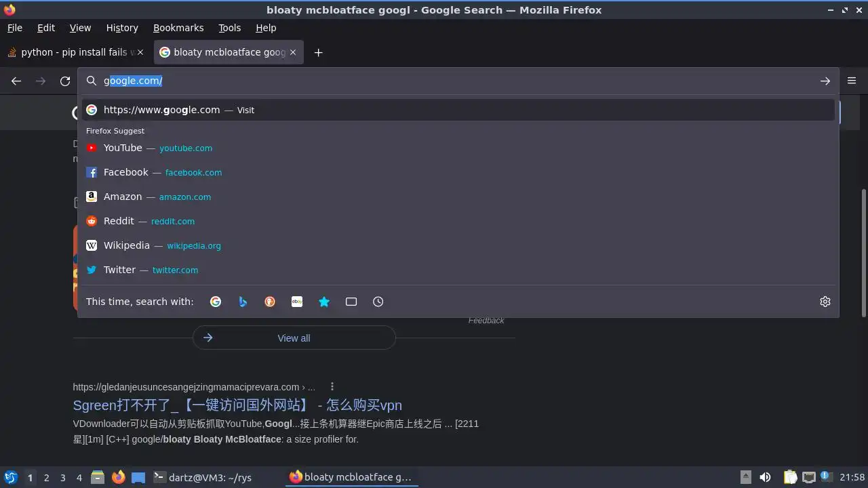This screenshot has height=488, width=868.
Task: Open a new browser tab
Action: (318, 52)
